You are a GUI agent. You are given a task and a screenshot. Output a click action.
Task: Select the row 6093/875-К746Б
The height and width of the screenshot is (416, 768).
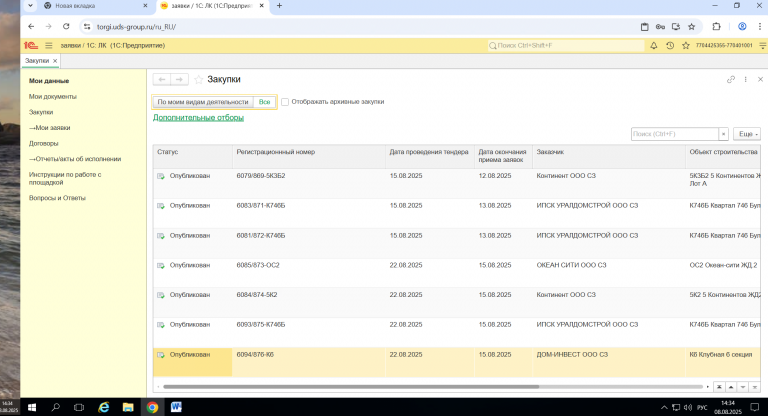click(456, 333)
